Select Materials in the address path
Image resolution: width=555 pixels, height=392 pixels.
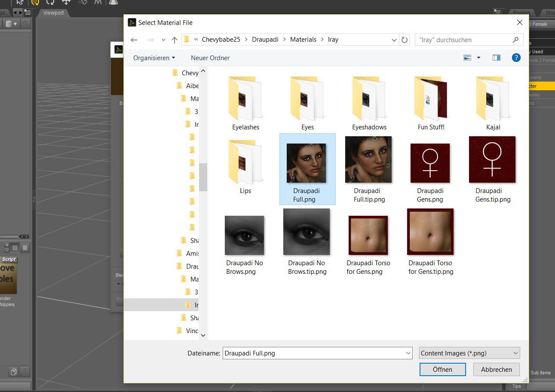303,40
